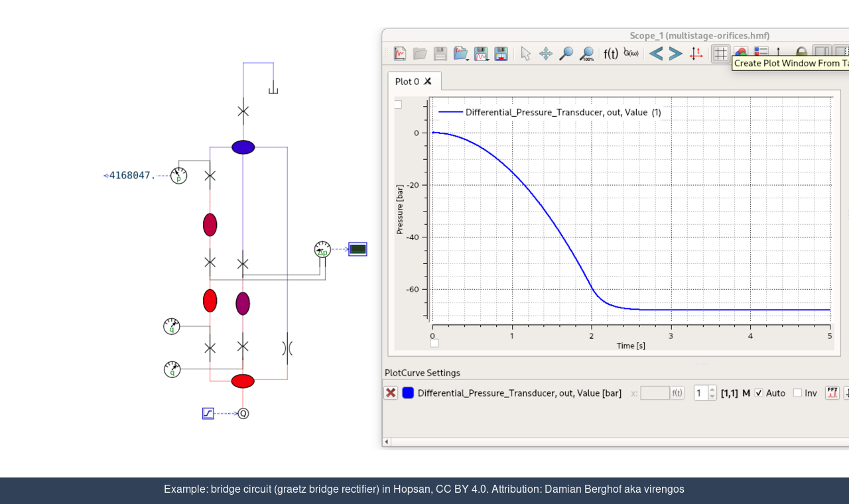The width and height of the screenshot is (849, 504).
Task: Select the arrow pointer tool
Action: click(525, 54)
